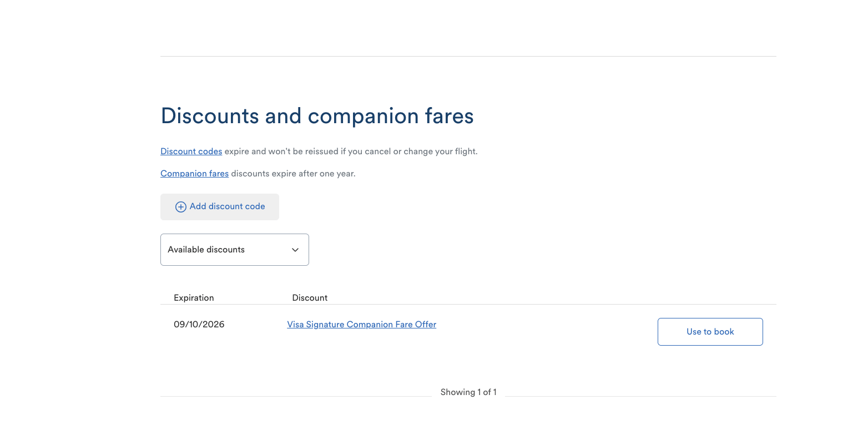Click the Discounts and companion fares heading
Image resolution: width=868 pixels, height=425 pixels.
(317, 116)
